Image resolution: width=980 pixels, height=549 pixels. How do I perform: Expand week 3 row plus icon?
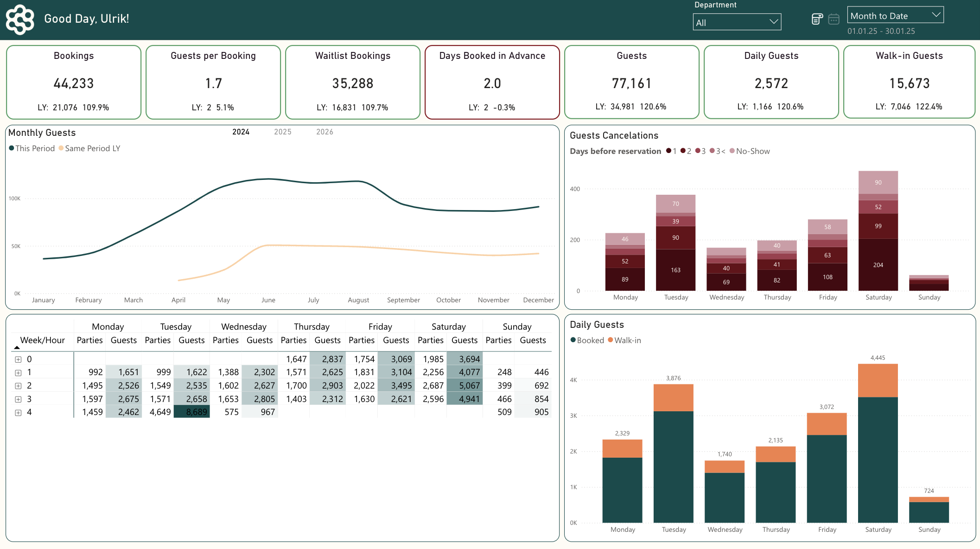coord(18,399)
